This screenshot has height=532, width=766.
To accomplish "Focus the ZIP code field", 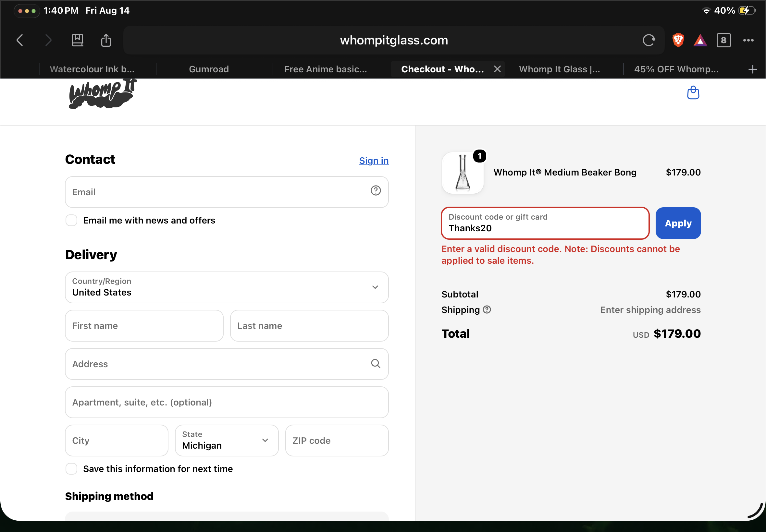I will coord(337,440).
